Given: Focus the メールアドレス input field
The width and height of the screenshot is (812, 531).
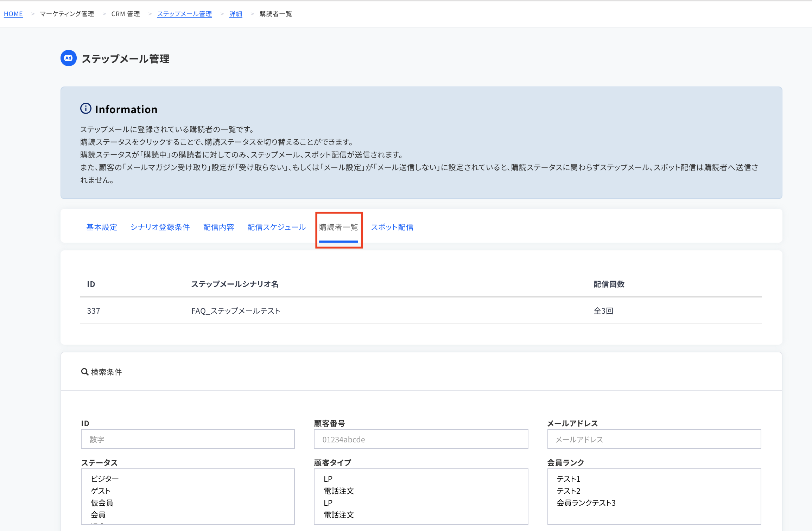Looking at the screenshot, I should pos(654,439).
